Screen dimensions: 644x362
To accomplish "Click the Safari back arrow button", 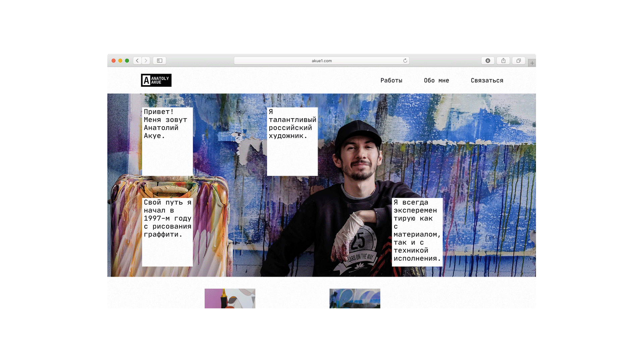I will point(137,61).
